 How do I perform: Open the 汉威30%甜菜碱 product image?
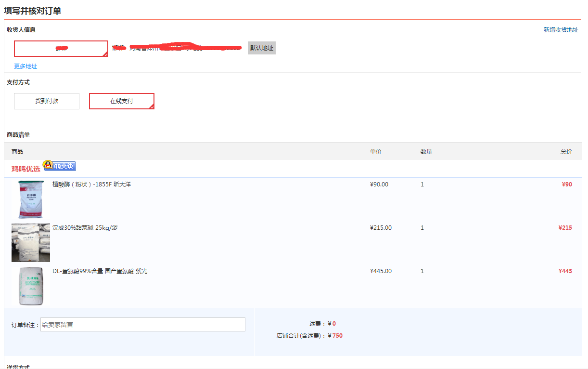pos(31,243)
